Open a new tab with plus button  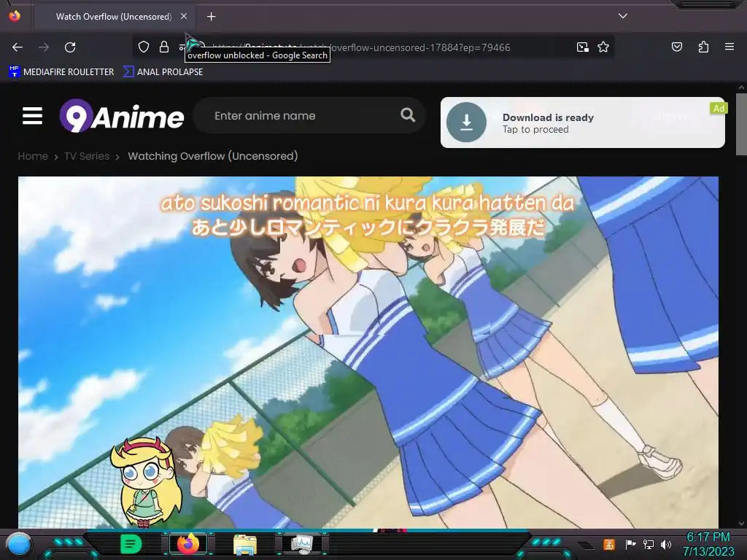(x=211, y=17)
